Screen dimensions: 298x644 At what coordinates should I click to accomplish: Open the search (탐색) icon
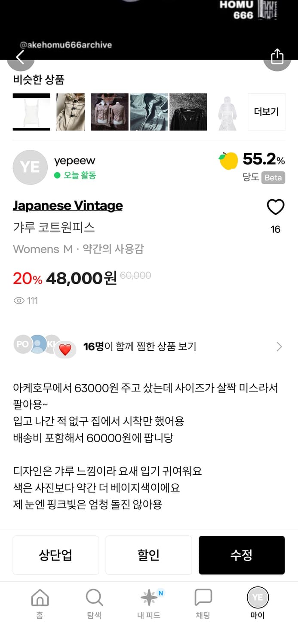94,598
